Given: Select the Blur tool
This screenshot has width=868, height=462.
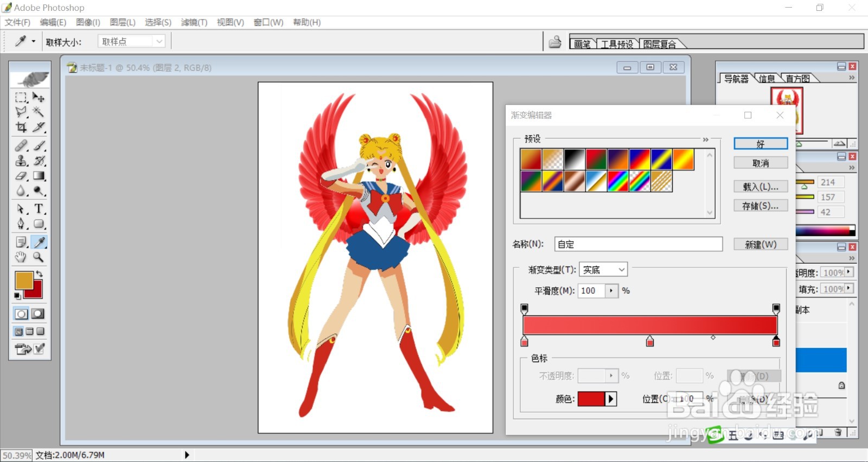Looking at the screenshot, I should 21,191.
